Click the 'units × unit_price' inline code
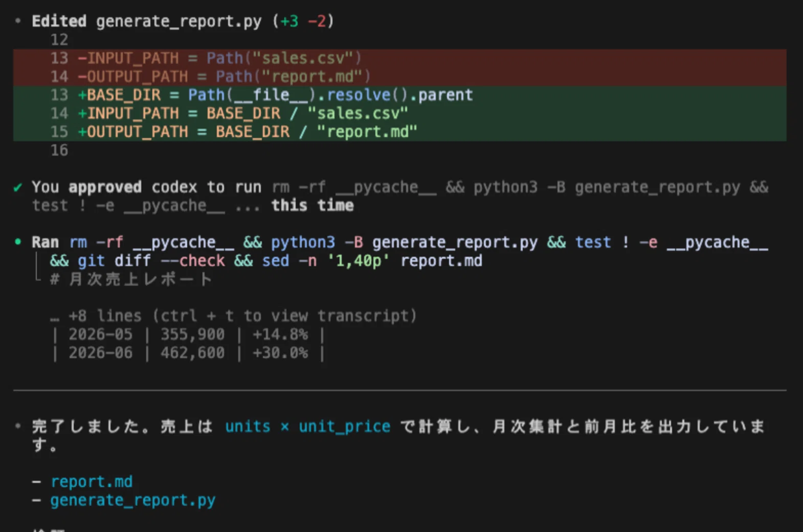The height and width of the screenshot is (532, 803). [x=308, y=426]
